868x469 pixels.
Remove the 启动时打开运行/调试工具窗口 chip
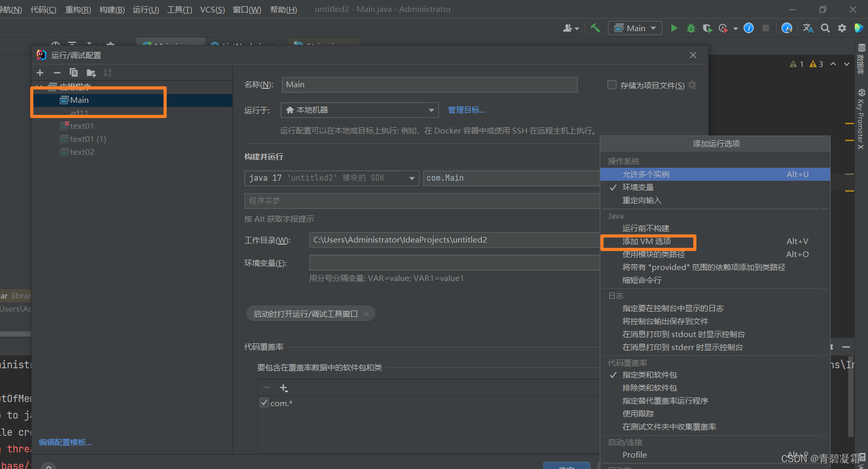366,314
